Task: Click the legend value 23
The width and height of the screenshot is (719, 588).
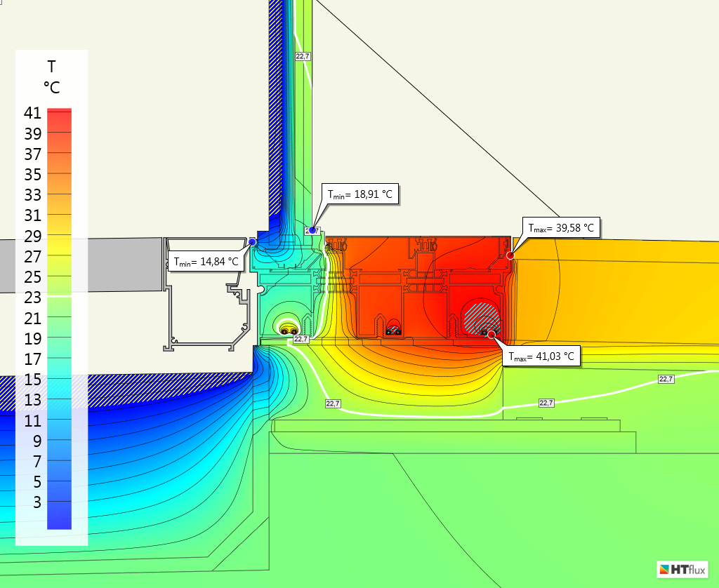Action: pos(33,298)
